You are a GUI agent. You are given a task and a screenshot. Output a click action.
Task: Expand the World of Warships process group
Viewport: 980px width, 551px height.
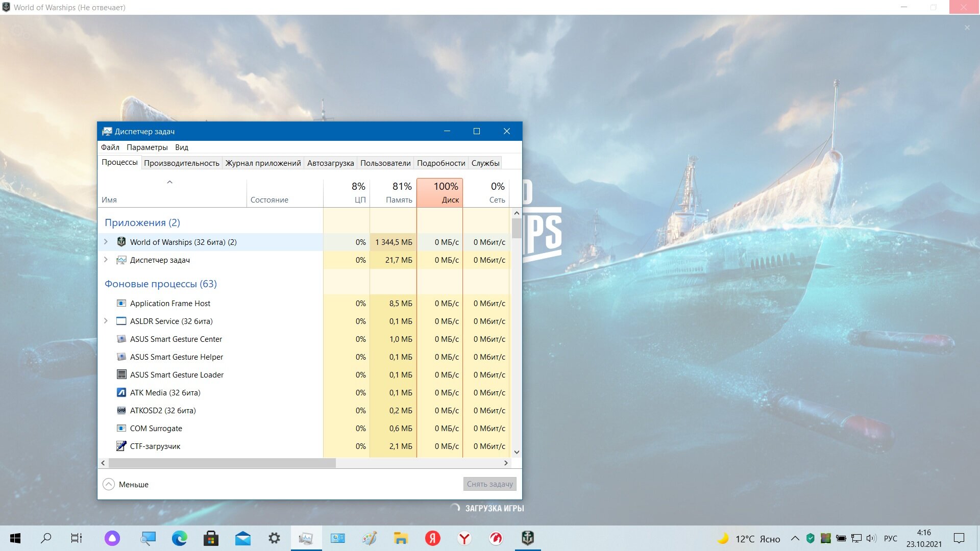point(106,242)
